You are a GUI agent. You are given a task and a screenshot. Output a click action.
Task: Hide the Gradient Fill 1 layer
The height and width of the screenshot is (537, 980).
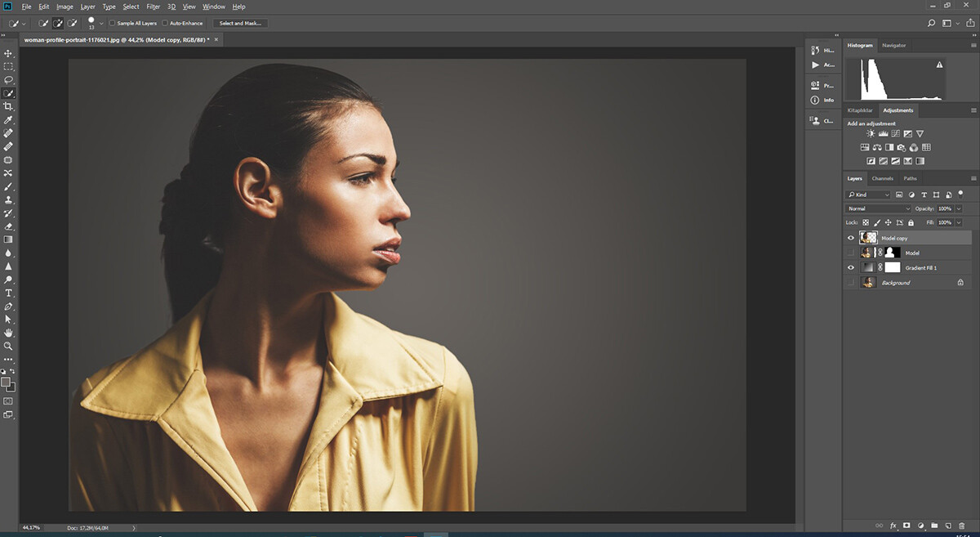coord(850,267)
